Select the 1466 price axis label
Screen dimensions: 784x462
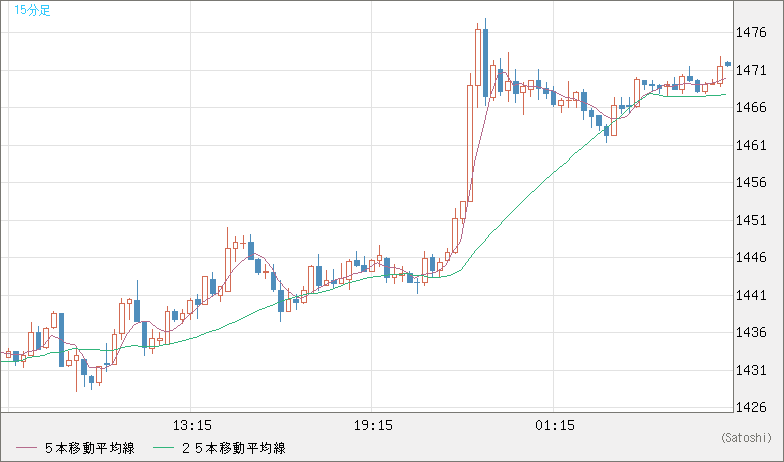(751, 108)
